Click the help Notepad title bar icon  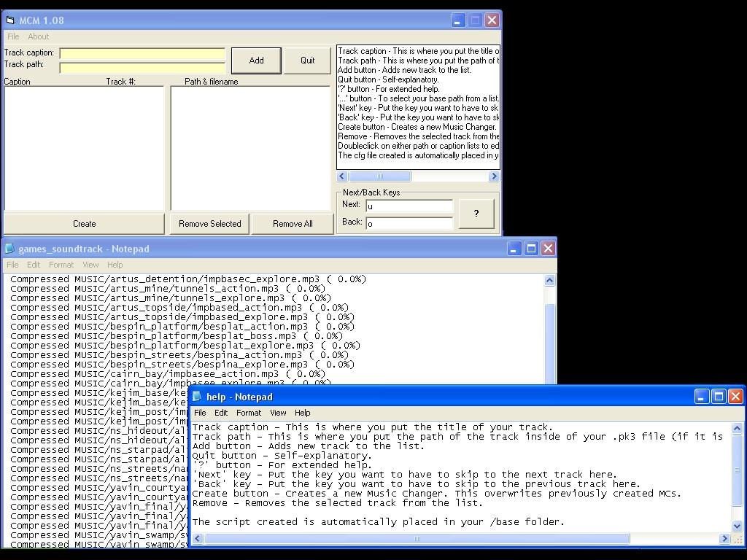(x=197, y=397)
